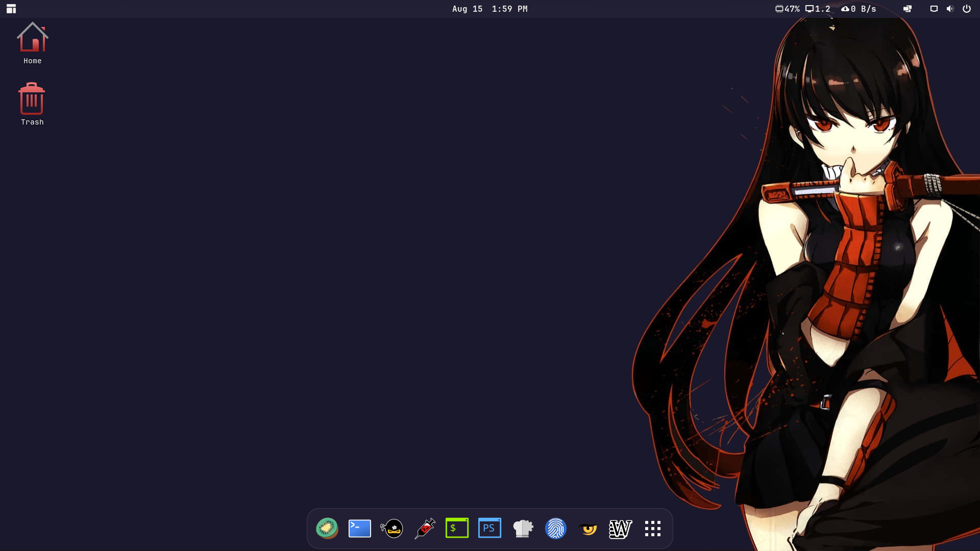The height and width of the screenshot is (551, 980).
Task: Launch the fingerprint recon tool
Action: 556,529
